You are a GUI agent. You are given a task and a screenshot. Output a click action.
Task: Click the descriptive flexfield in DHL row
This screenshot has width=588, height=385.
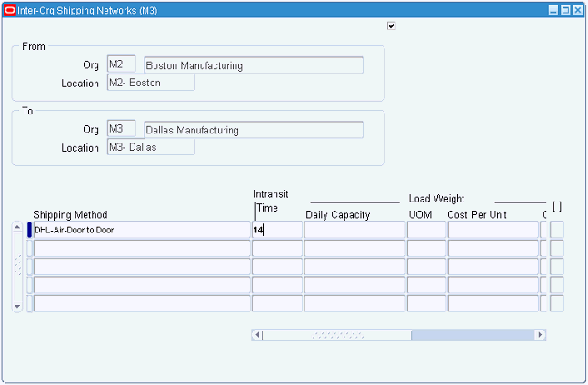[557, 230]
